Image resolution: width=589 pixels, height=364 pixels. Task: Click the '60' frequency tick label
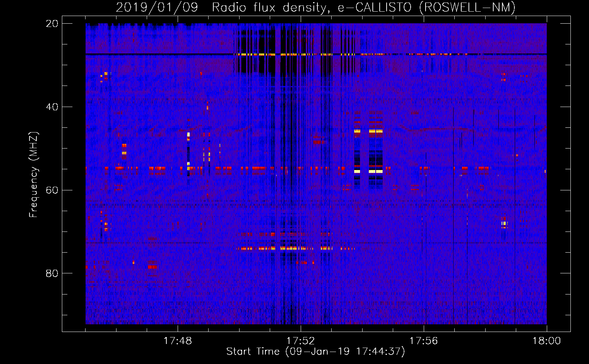[52, 190]
